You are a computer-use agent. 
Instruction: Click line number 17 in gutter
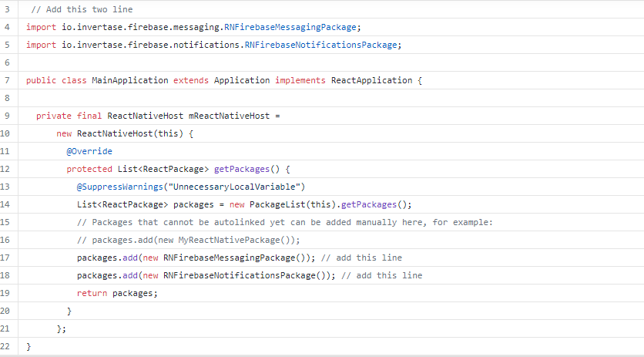click(5, 258)
